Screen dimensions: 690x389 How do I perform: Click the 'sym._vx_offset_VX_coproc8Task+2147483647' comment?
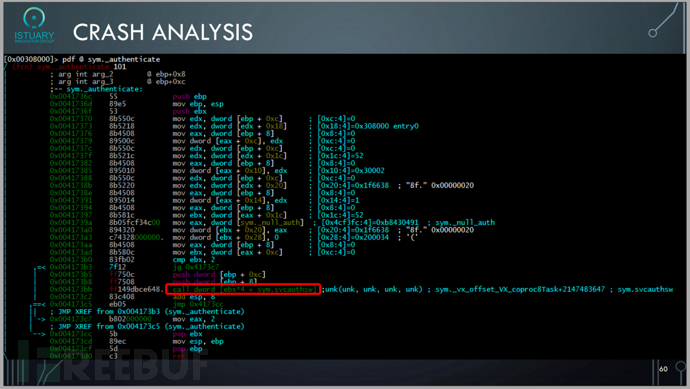pos(520,289)
